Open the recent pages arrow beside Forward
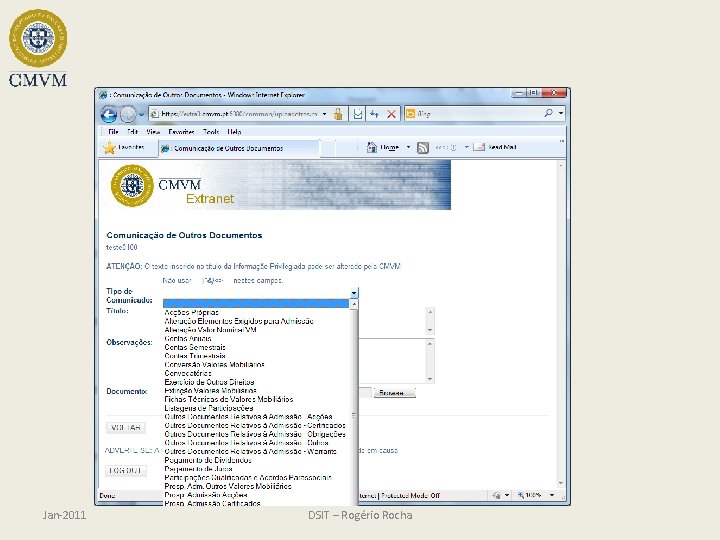Screen dimensions: 720x540 [x=141, y=114]
